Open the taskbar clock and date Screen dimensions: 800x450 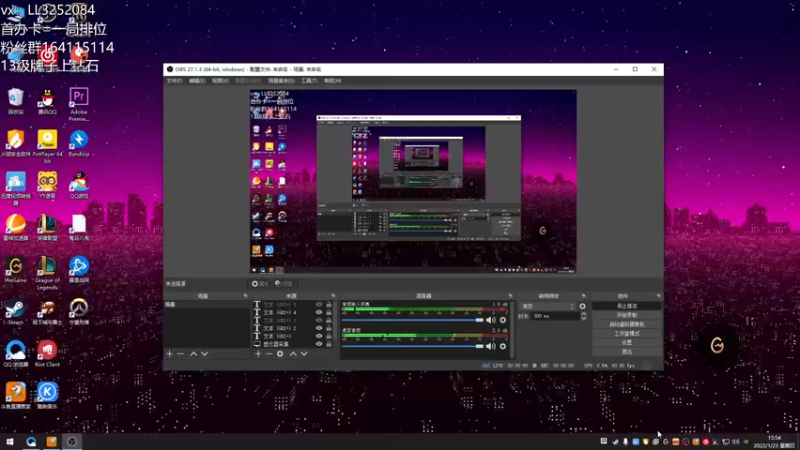pos(775,442)
